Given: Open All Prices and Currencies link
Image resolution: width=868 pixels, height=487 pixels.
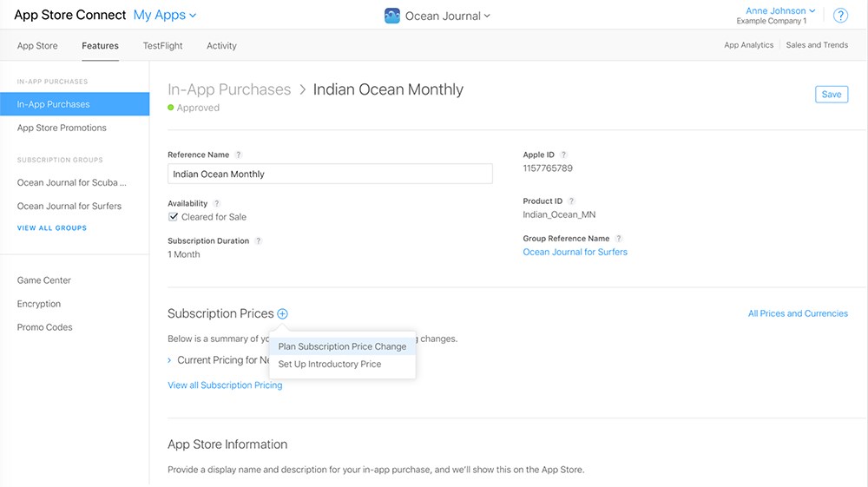Looking at the screenshot, I should 798,313.
